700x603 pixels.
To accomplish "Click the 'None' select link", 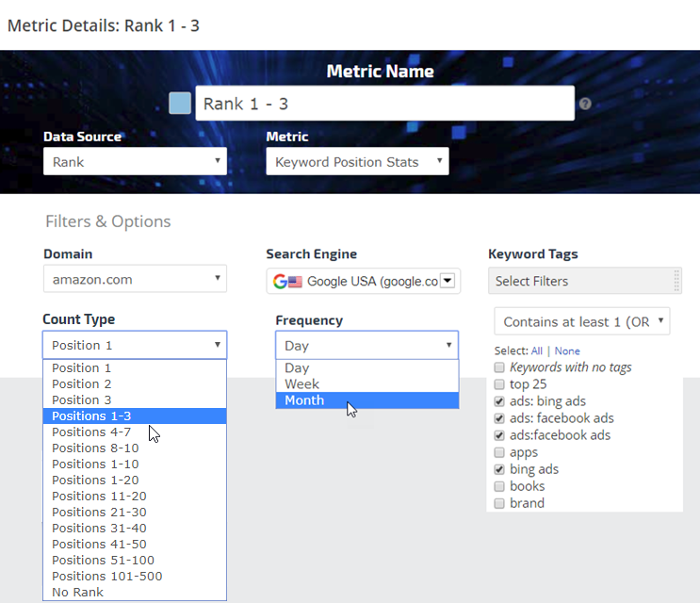I will 567,351.
